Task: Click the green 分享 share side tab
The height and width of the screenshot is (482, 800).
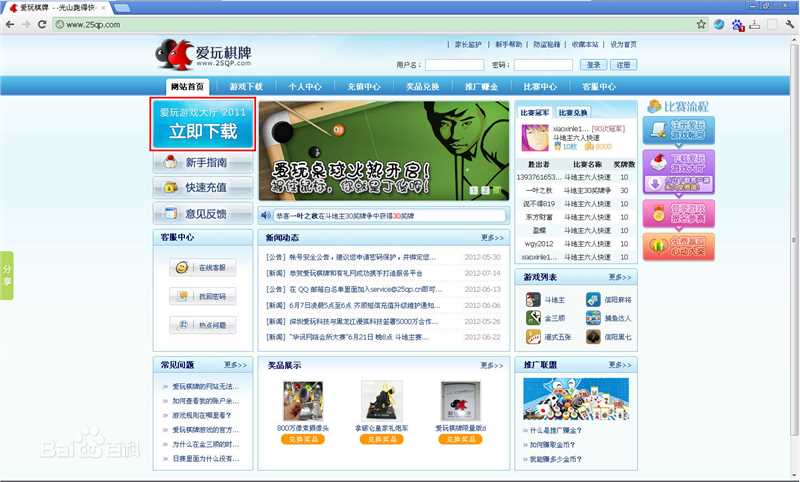Action: (x=7, y=275)
